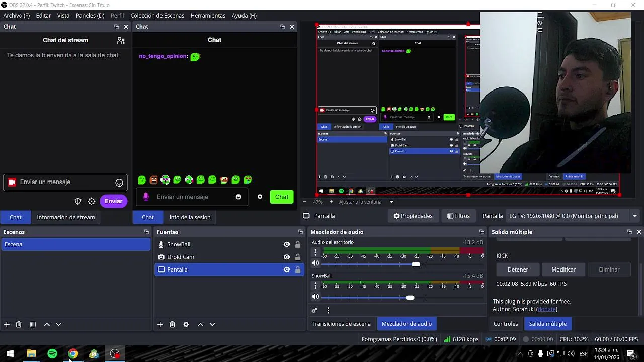This screenshot has width=644, height=362.
Task: Adjust Audio del escritorio volume slider
Action: point(416,264)
